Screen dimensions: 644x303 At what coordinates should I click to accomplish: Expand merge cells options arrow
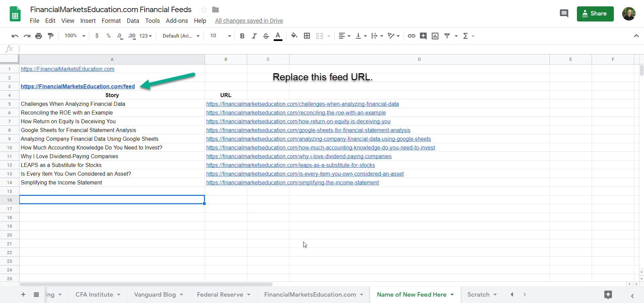click(x=329, y=36)
